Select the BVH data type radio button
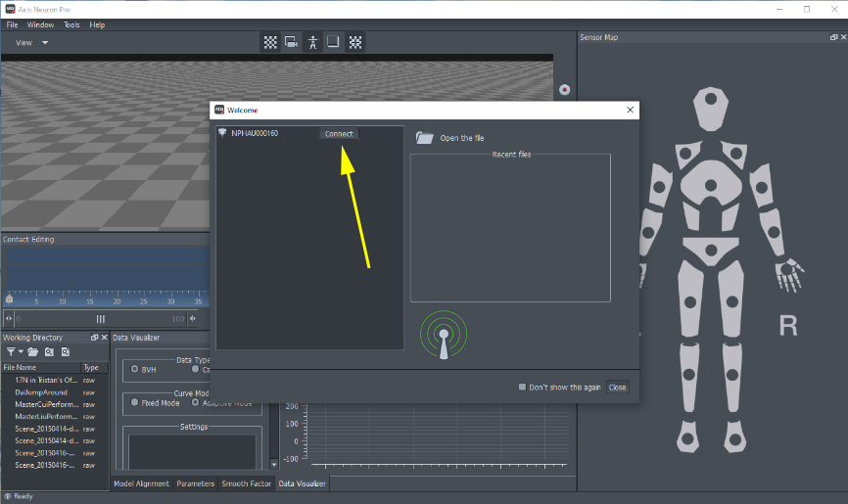 (134, 369)
